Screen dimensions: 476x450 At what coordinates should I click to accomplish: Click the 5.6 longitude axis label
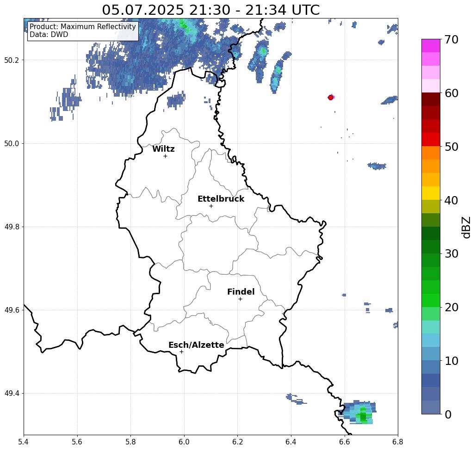click(x=77, y=442)
